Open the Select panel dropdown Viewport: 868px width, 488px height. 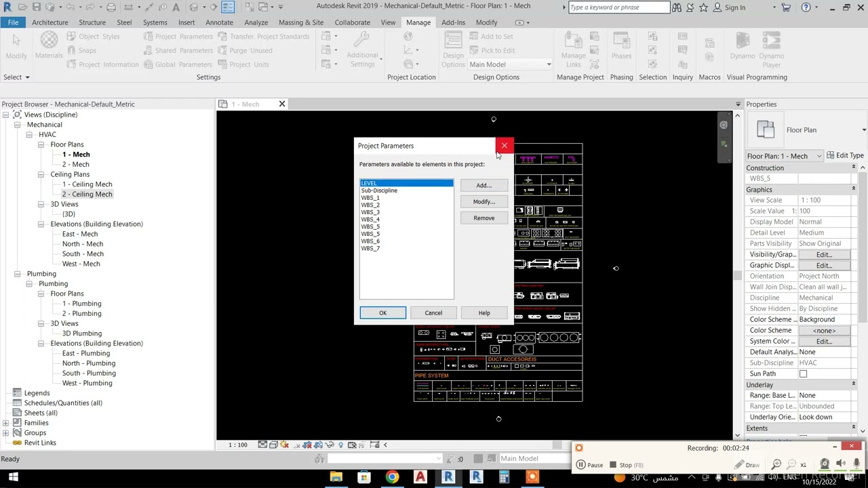[x=16, y=77]
